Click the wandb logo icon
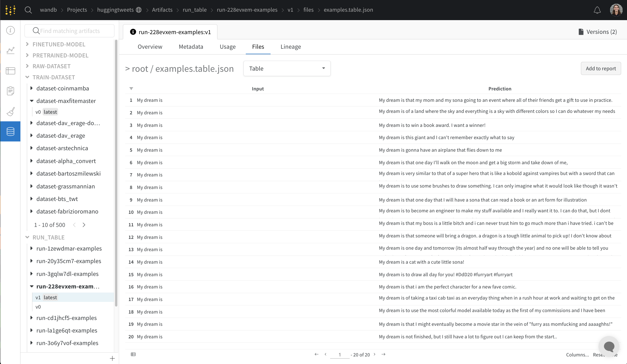This screenshot has width=627, height=364. pyautogui.click(x=10, y=10)
